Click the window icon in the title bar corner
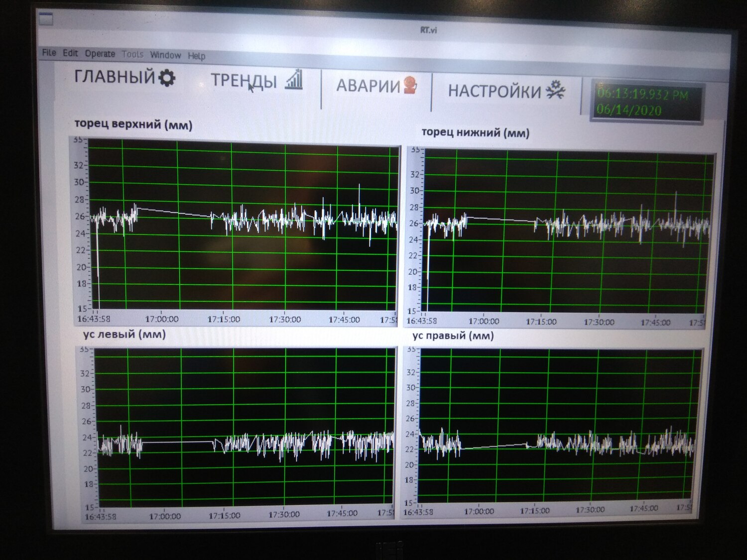 [46, 19]
